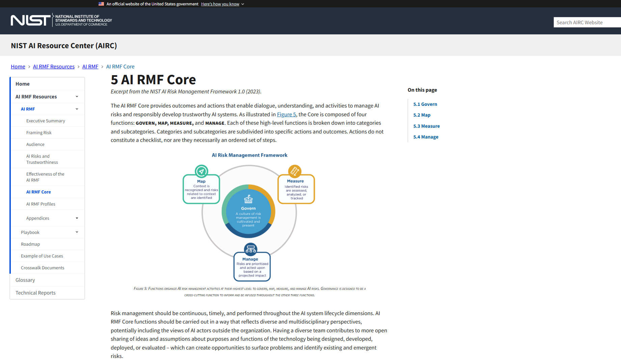Open Technical Reports in sidebar
The width and height of the screenshot is (621, 364).
tap(47, 293)
